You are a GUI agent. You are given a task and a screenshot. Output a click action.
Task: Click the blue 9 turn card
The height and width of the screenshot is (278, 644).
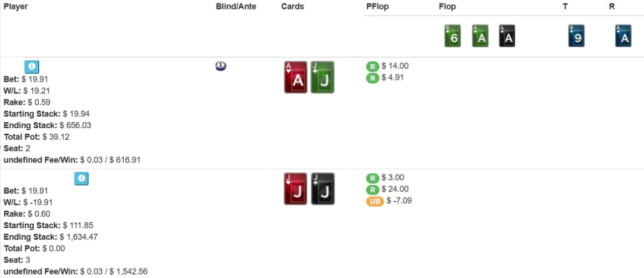pyautogui.click(x=576, y=36)
